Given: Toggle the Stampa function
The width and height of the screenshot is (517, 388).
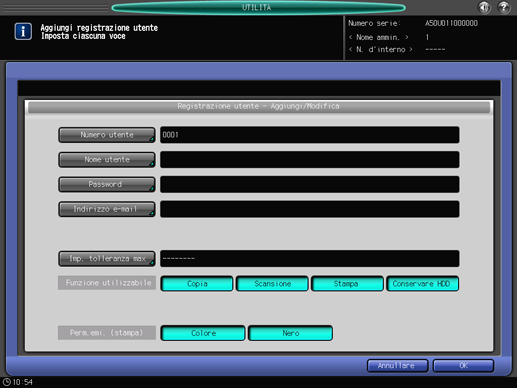Looking at the screenshot, I should click(x=347, y=284).
